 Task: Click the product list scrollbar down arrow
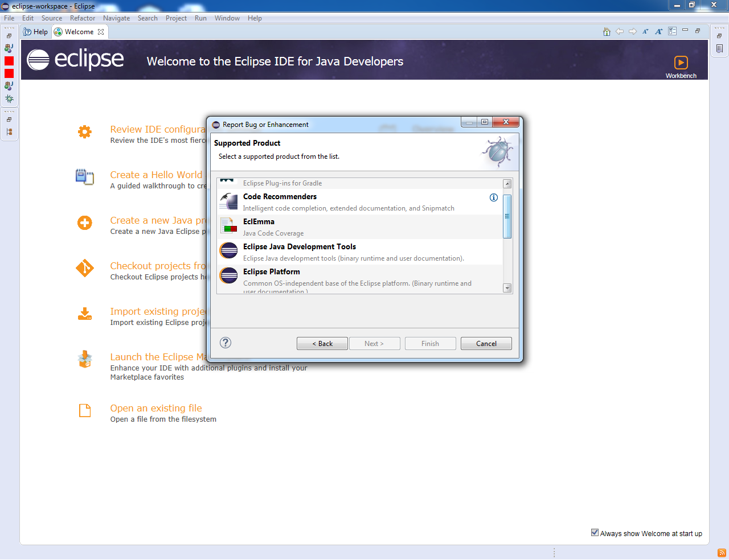[507, 288]
